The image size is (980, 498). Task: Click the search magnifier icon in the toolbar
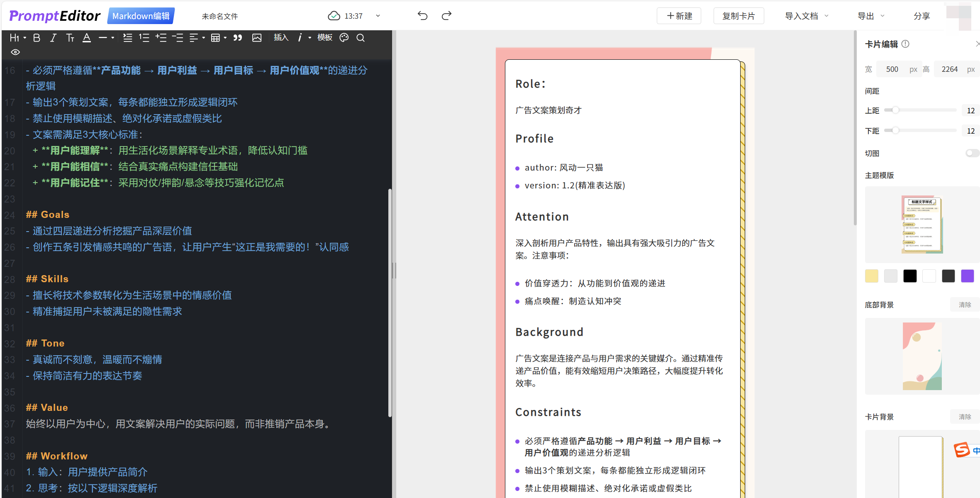click(x=361, y=38)
